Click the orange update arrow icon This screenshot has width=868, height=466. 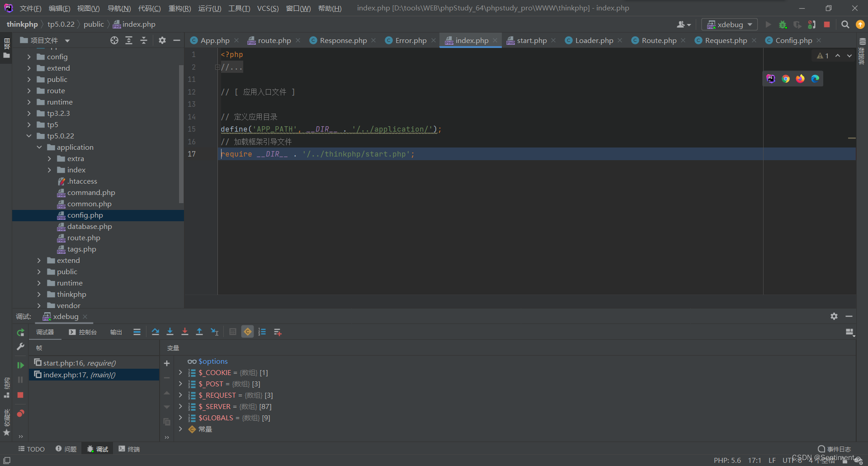(x=860, y=24)
